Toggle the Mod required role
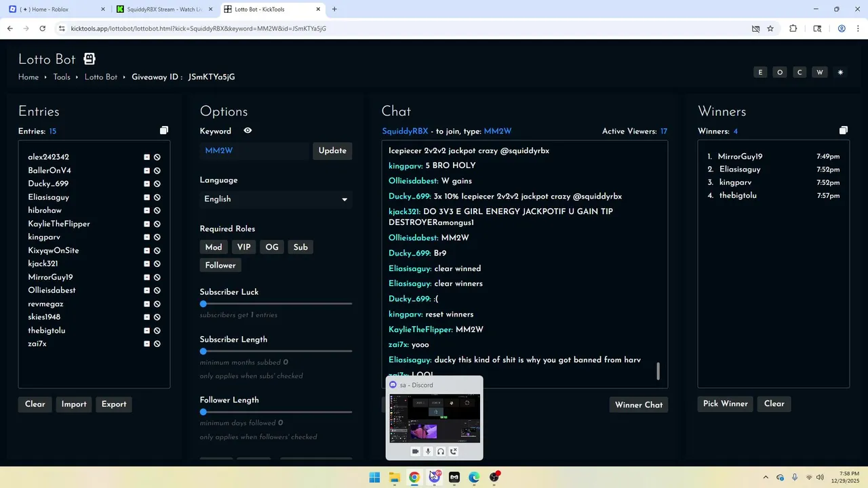 click(214, 247)
